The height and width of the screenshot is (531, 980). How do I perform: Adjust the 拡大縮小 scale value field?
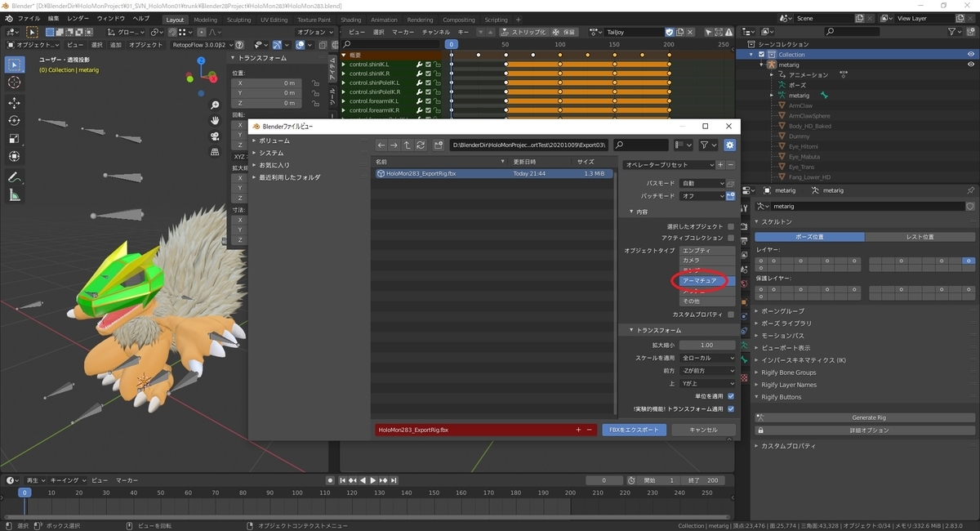tap(707, 345)
